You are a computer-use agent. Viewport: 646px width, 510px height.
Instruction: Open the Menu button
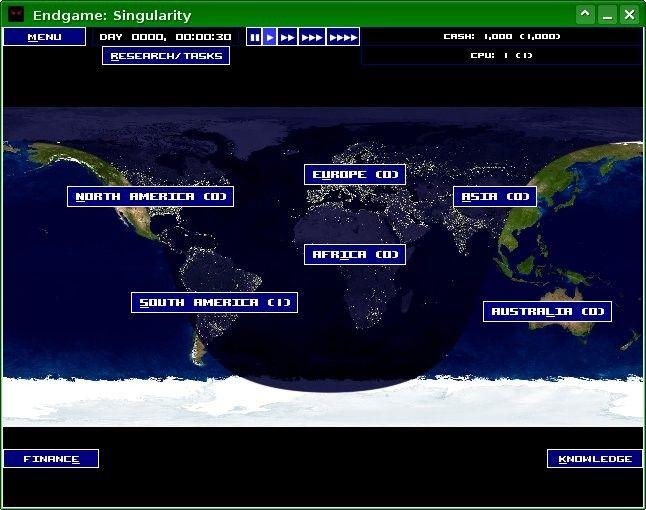pos(44,37)
